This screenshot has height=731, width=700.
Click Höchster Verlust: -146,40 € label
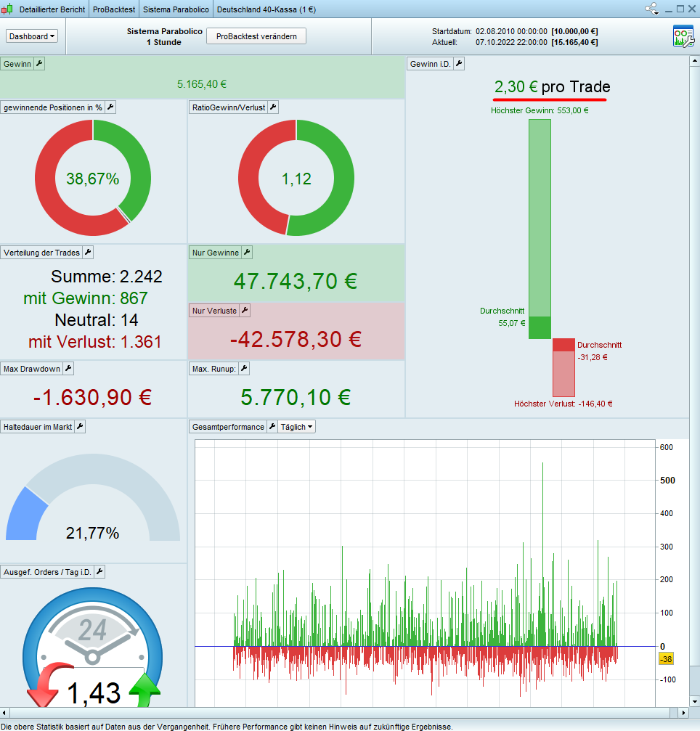tap(563, 404)
